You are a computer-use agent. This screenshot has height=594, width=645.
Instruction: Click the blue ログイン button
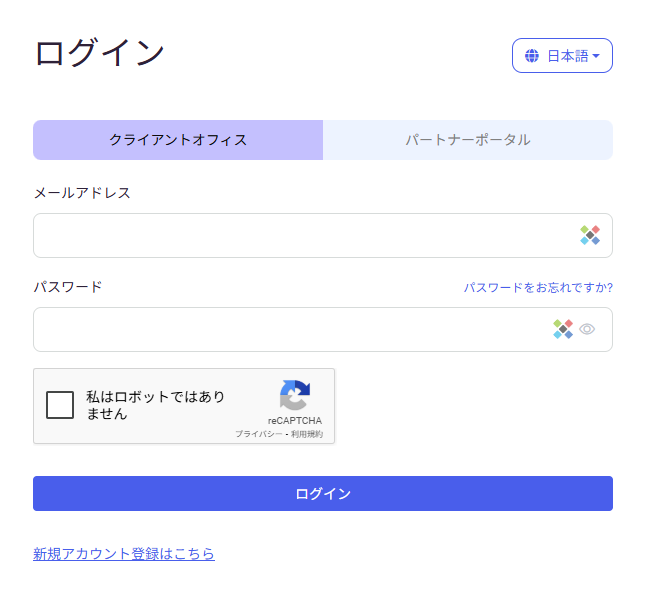tap(323, 494)
